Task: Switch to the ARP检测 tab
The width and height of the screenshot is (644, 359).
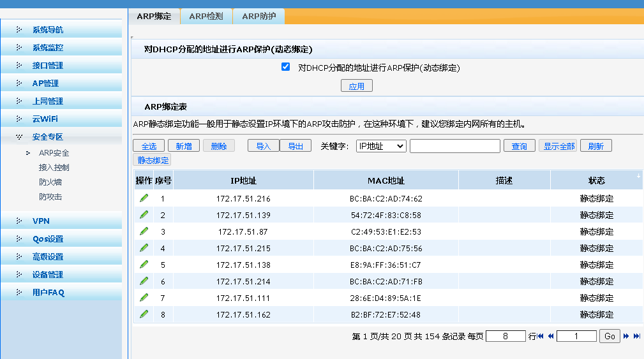Action: [206, 17]
